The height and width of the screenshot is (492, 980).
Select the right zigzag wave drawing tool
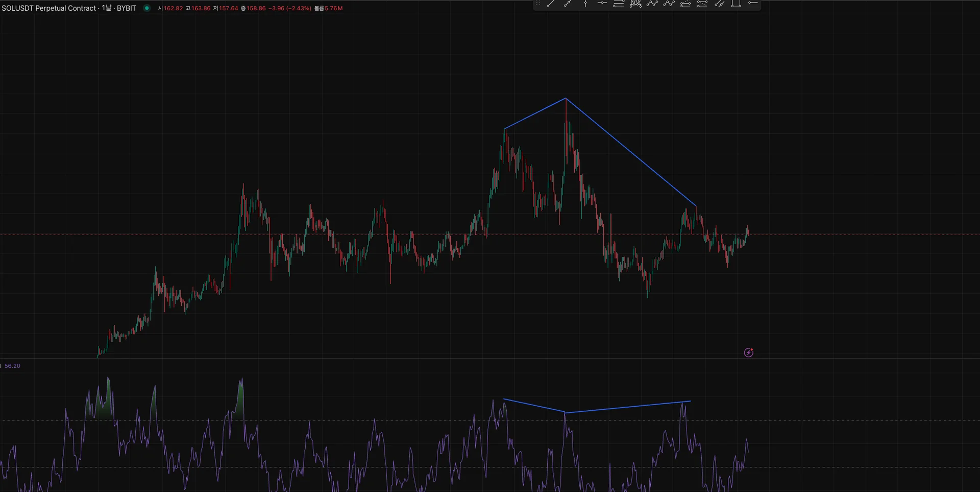(669, 4)
